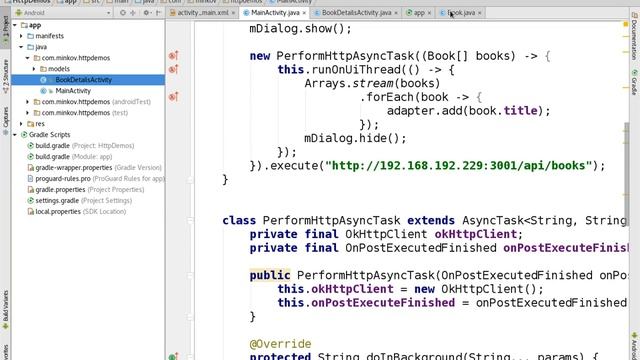
Task: Expand the manifests folder
Action: tap(21, 36)
